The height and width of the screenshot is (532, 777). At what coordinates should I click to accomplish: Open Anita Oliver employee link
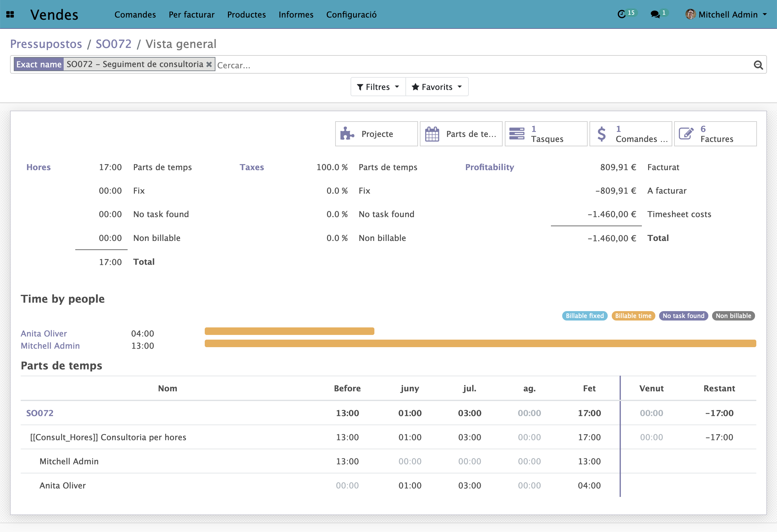tap(44, 333)
